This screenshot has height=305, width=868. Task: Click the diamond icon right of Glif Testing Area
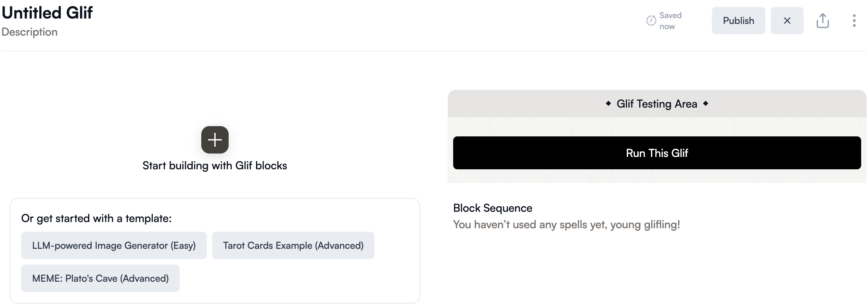click(705, 103)
